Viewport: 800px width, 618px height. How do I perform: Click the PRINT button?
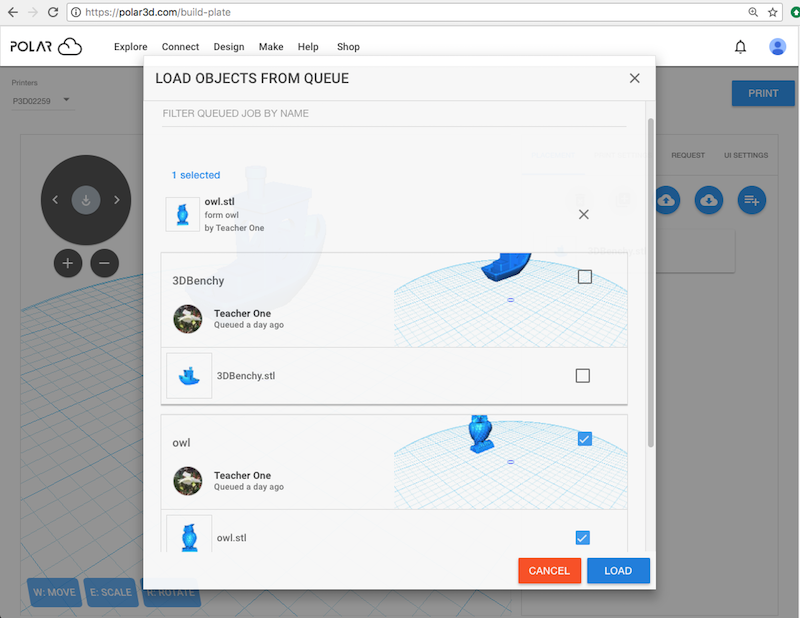pyautogui.click(x=763, y=93)
